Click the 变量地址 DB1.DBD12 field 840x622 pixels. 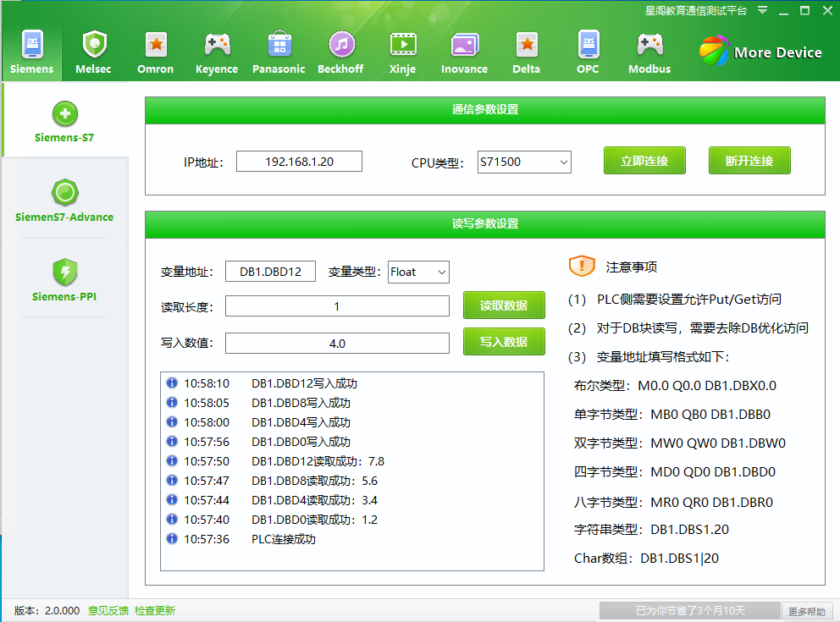(x=270, y=272)
